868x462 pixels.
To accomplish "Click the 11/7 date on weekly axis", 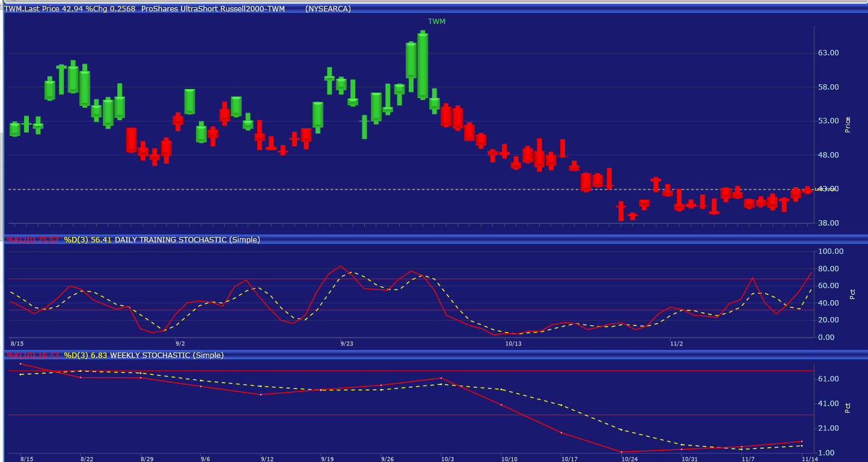I will (748, 458).
